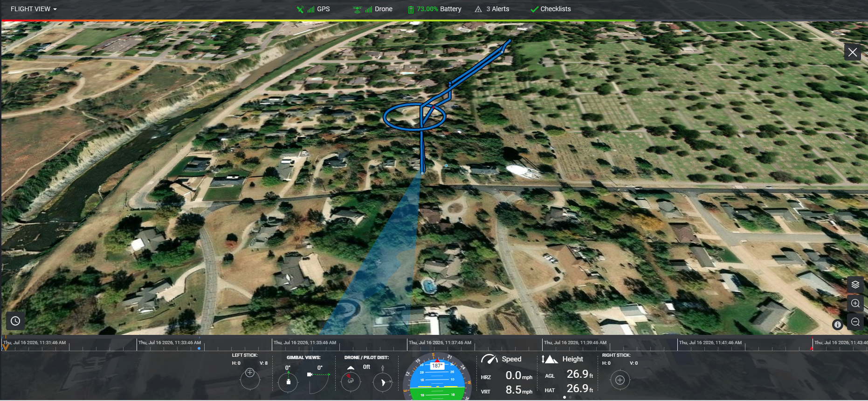Jump to 11:37:46 AM on timeline
This screenshot has height=401, width=868.
(x=440, y=342)
